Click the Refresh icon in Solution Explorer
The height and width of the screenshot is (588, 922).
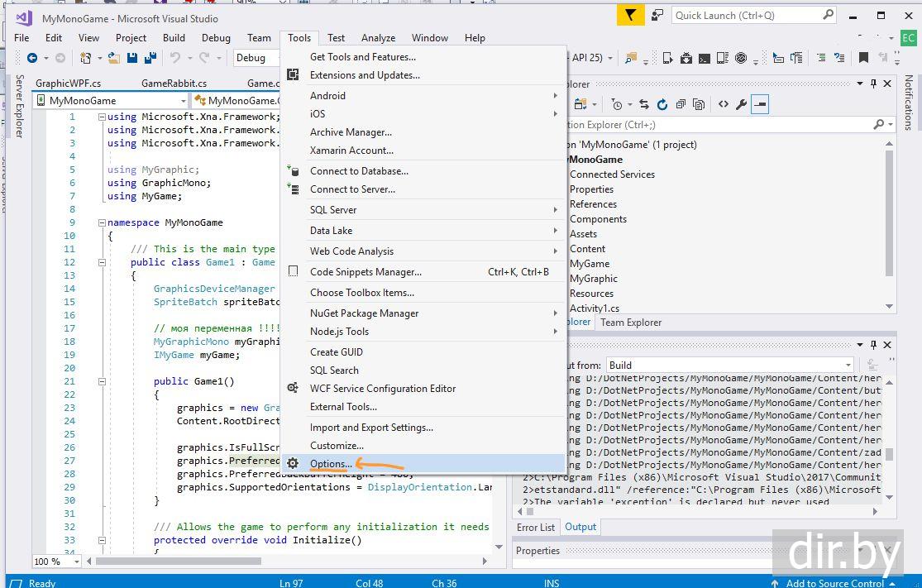pyautogui.click(x=662, y=104)
